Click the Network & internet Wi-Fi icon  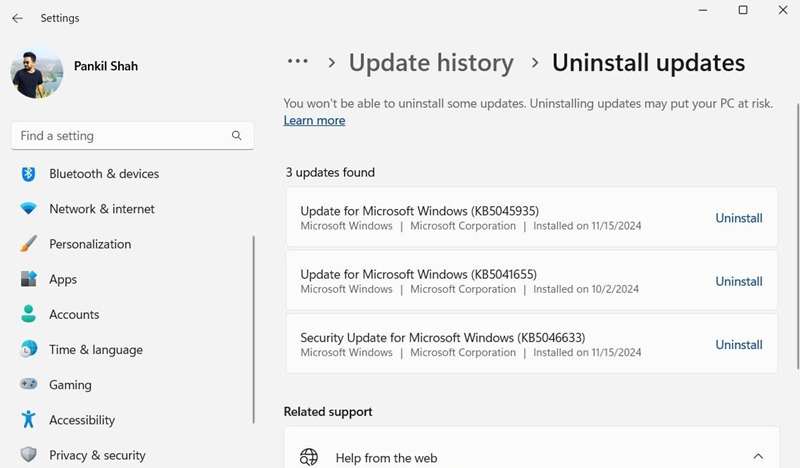(29, 209)
